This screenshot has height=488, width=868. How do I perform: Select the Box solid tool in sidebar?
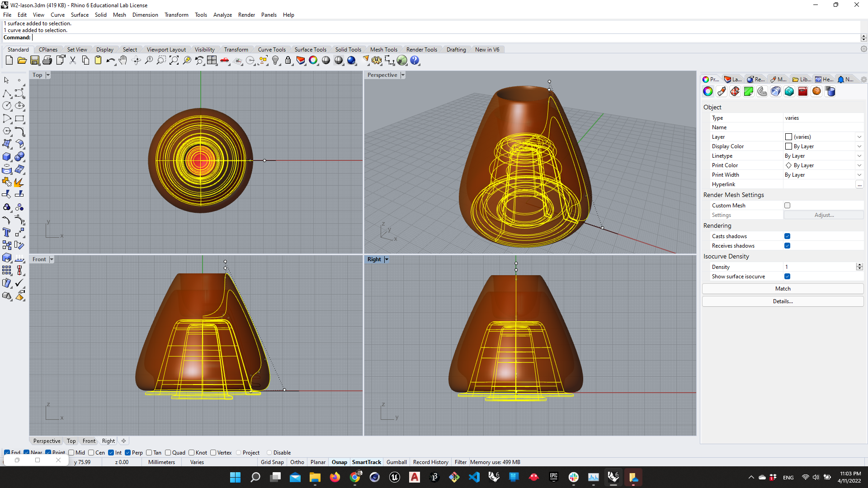(7, 156)
